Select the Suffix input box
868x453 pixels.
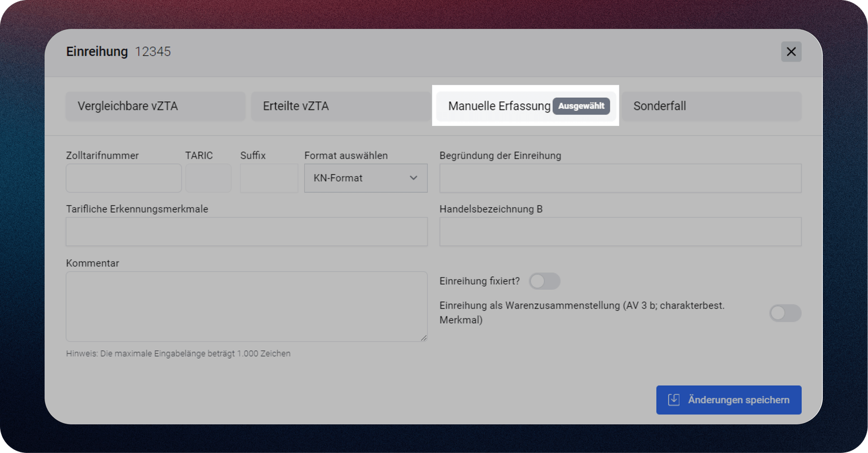[x=268, y=178]
